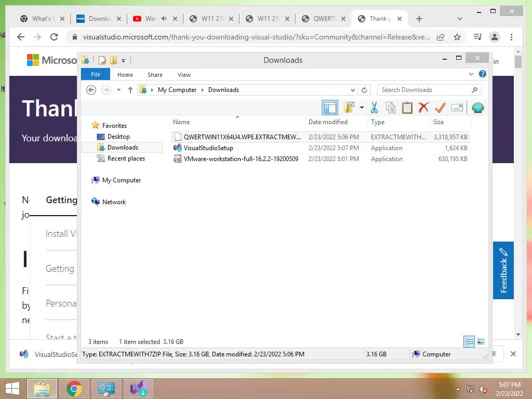532x399 pixels.
Task: Click the new folder icon in toolbar
Action: [349, 108]
